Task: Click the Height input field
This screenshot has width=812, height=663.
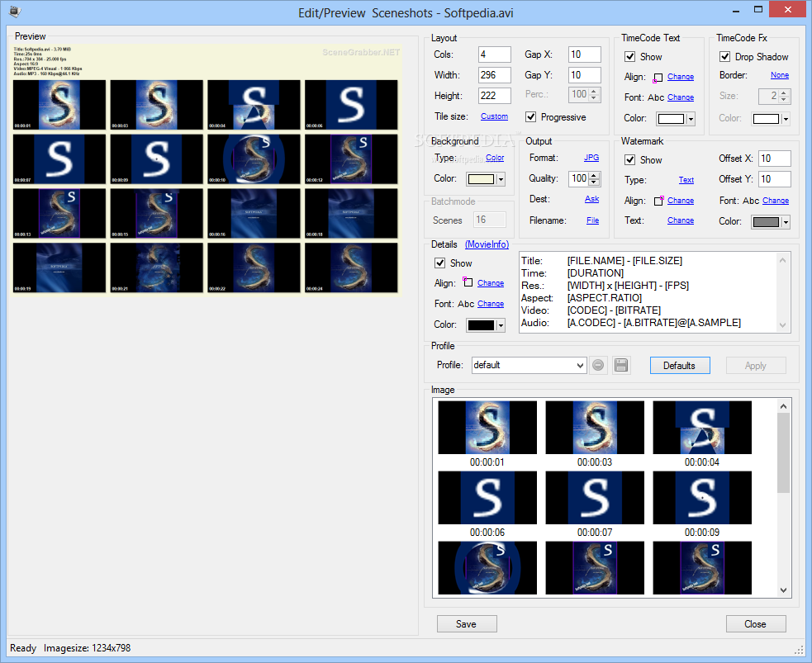Action: 495,96
